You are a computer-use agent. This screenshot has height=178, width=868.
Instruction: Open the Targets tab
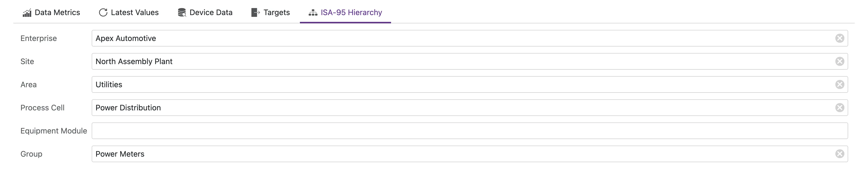275,13
